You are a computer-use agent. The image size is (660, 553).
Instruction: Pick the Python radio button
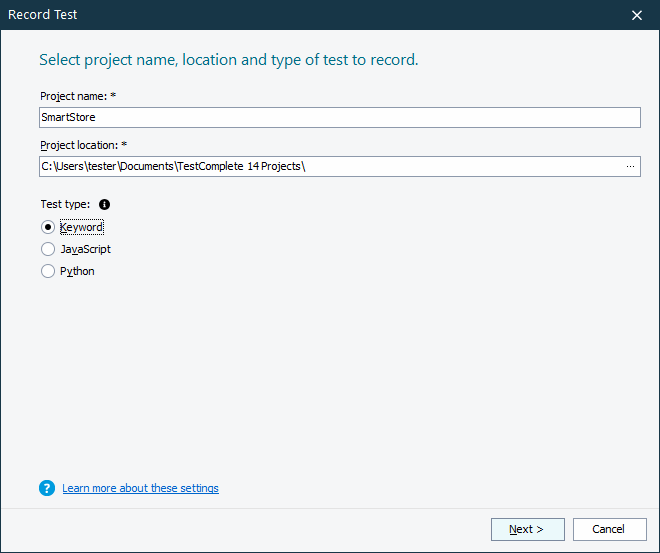pyautogui.click(x=48, y=271)
